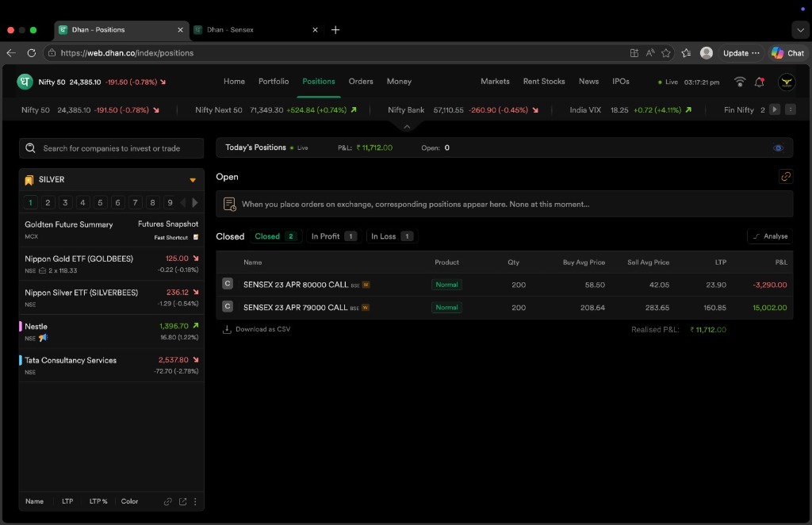Image resolution: width=812 pixels, height=525 pixels.
Task: Open Tata Consultancy Services watchlist row
Action: click(111, 365)
